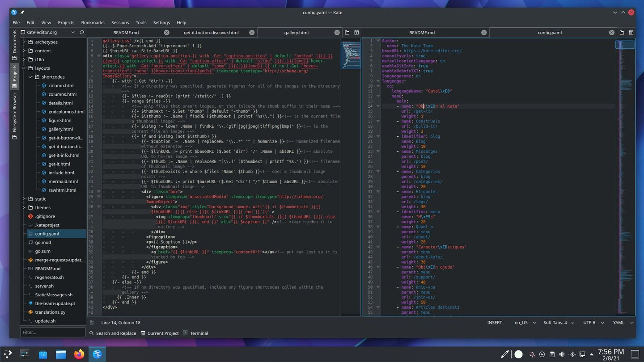Viewport: 644px width, 362px height.
Task: Click the volume icon in system tray
Action: coord(562,354)
